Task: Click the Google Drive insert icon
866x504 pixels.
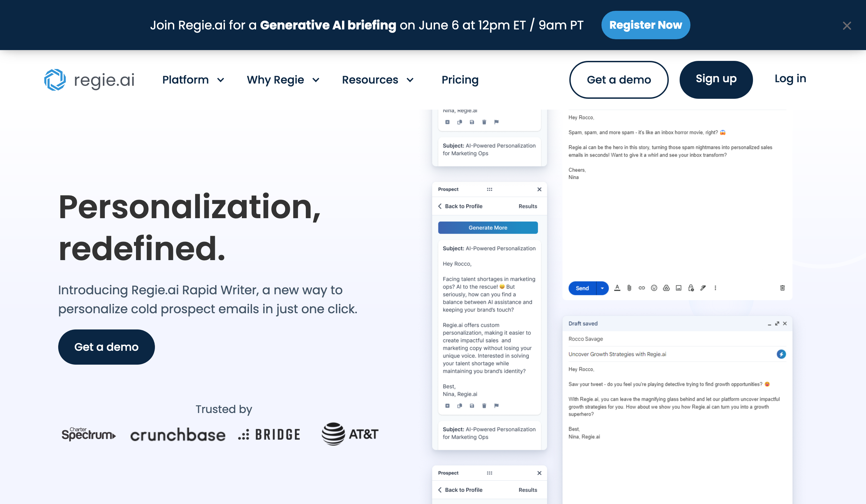Action: (666, 288)
